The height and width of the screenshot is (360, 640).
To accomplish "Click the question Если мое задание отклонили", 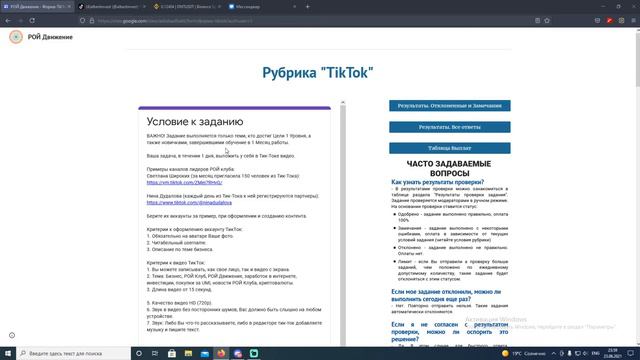I will tap(446, 296).
